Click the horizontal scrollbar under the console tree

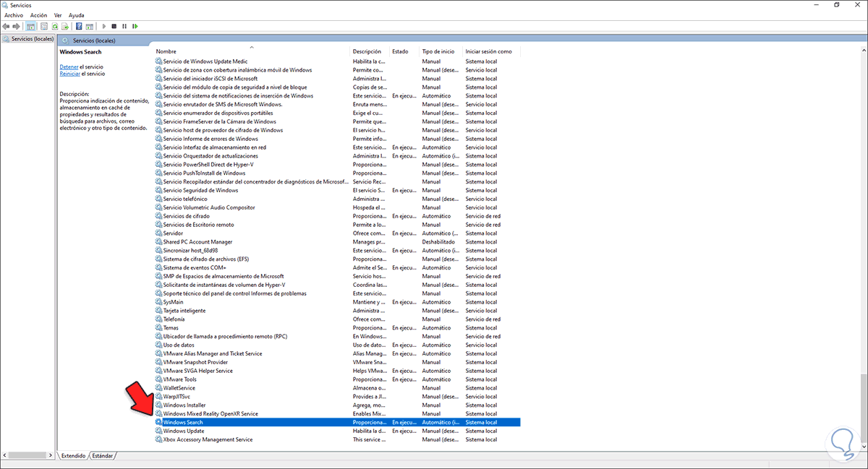pyautogui.click(x=29, y=456)
